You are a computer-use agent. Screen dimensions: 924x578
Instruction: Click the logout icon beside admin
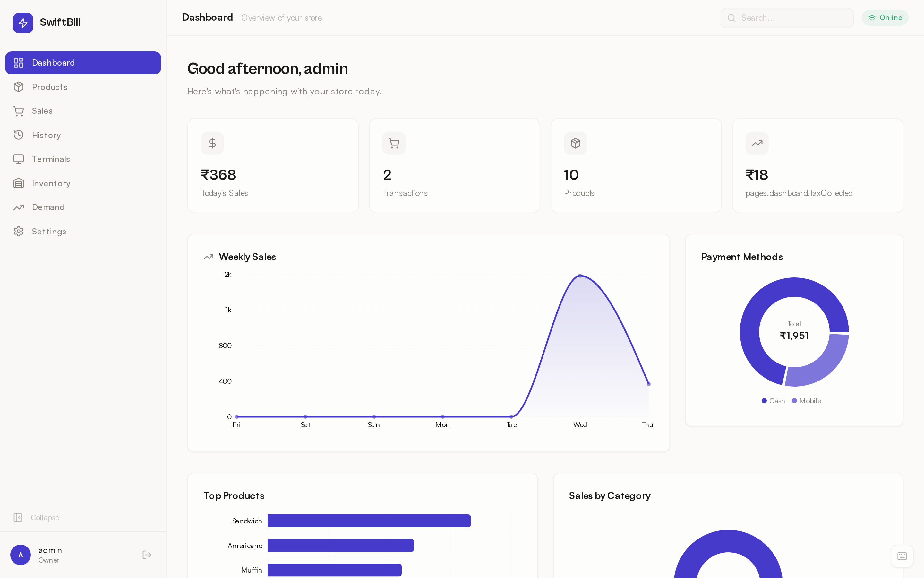(x=147, y=555)
